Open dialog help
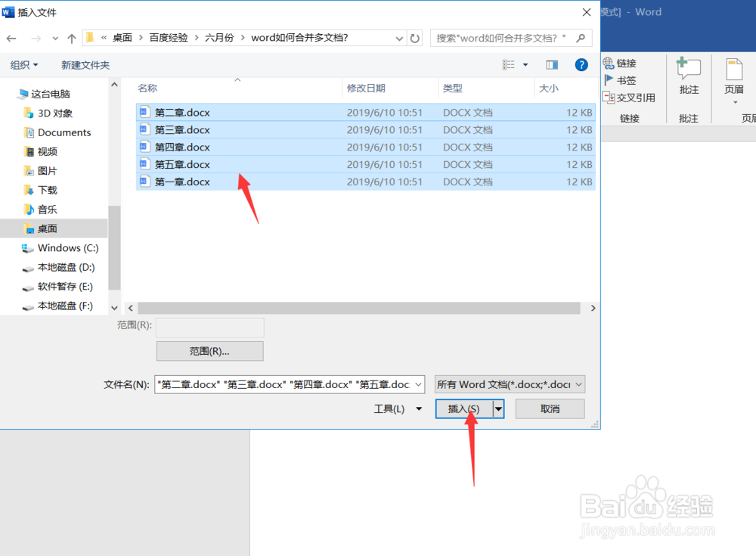This screenshot has width=756, height=556. click(x=581, y=64)
